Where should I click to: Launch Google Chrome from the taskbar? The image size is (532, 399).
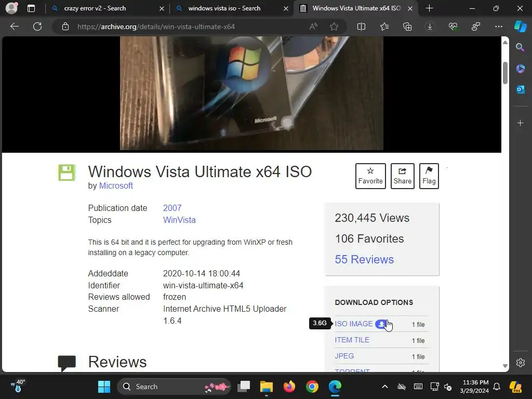312,387
